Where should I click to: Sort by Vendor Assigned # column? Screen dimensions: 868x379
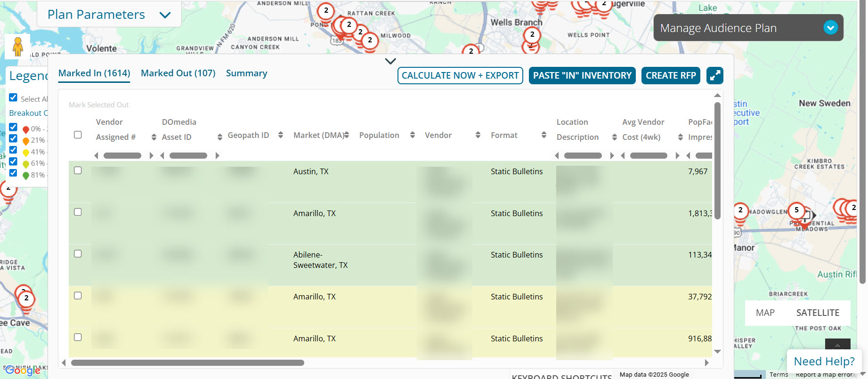click(154, 137)
